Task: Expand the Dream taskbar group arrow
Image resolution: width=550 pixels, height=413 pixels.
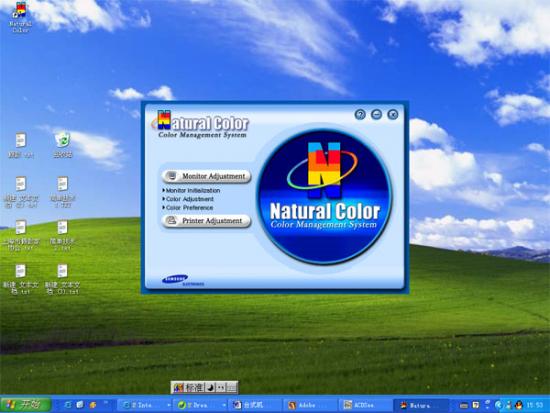Action: point(224,405)
